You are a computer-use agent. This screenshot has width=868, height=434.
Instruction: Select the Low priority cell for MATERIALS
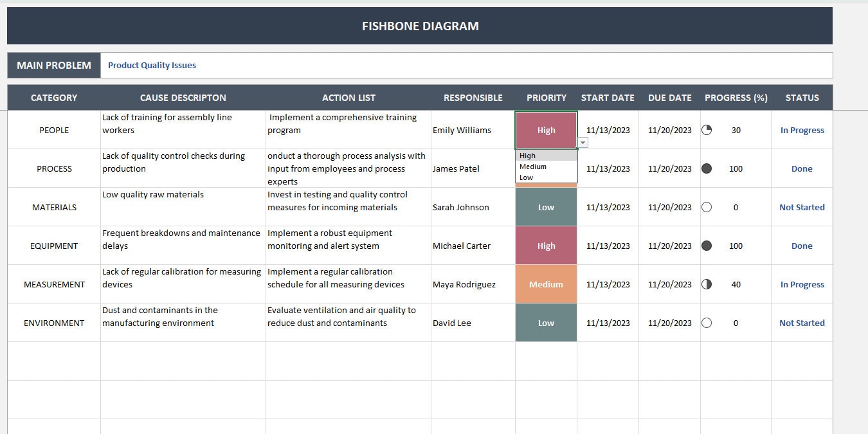(x=546, y=207)
